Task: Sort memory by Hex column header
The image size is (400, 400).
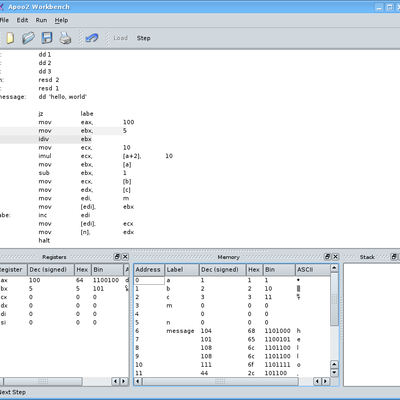Action: pyautogui.click(x=254, y=269)
